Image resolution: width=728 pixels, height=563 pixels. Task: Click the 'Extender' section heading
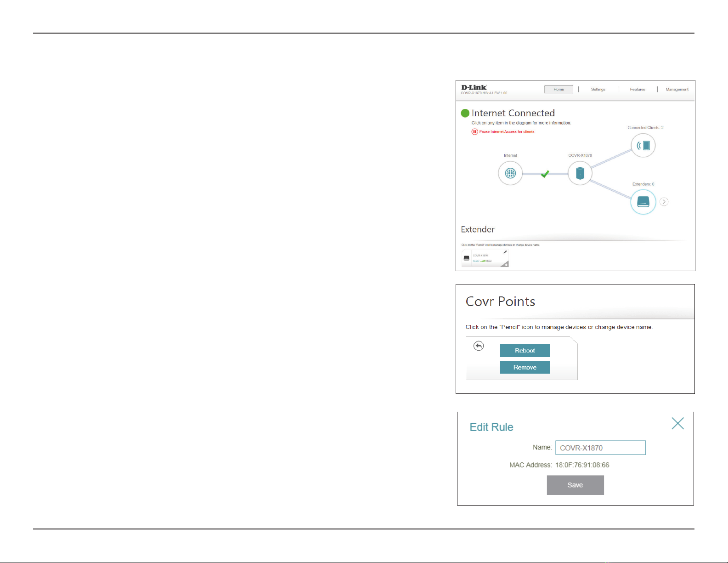(478, 229)
